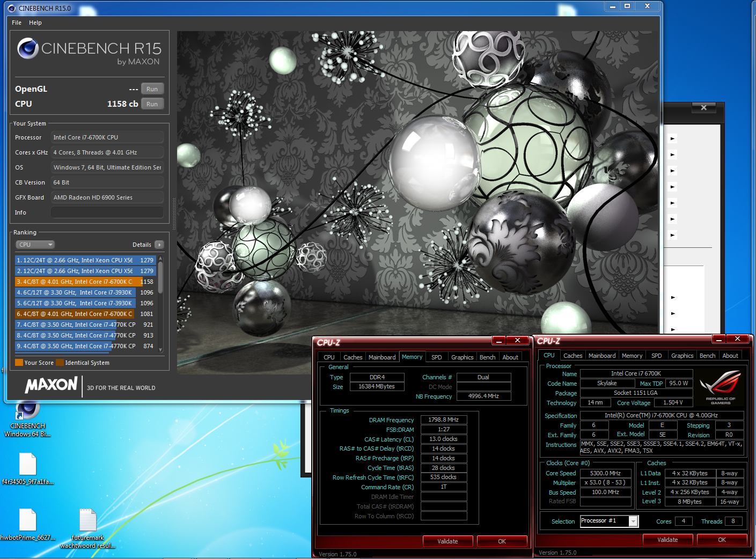Screen dimensions: 756x559
Task: Select ranking row 3 i7-6700K score 1158
Action: click(x=85, y=282)
